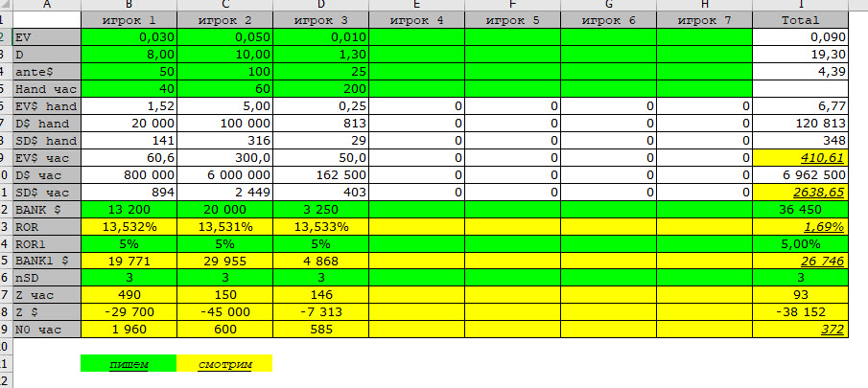Click the ROR cell showing 13,533%

pyautogui.click(x=321, y=226)
